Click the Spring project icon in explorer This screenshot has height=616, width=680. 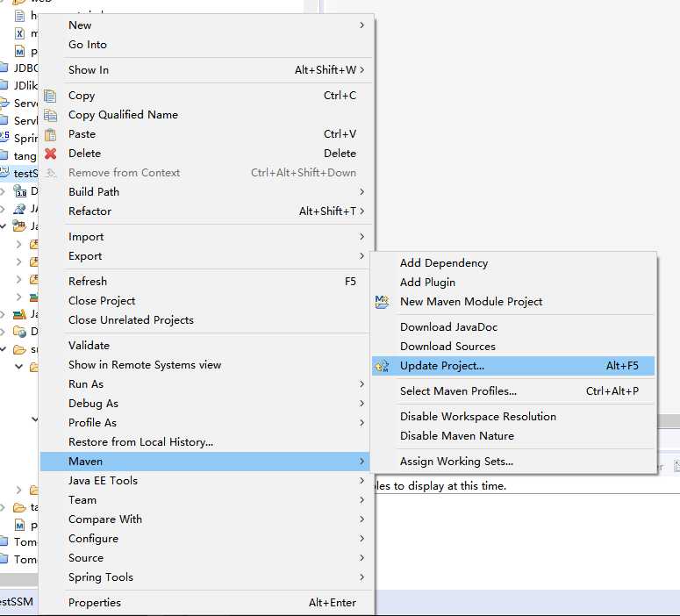pos(4,138)
